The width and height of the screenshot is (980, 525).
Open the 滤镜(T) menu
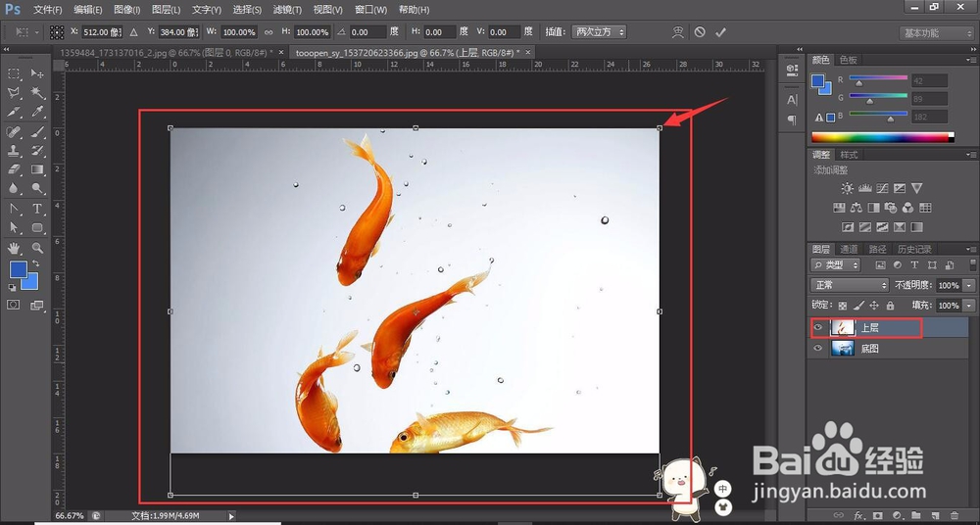tap(287, 10)
